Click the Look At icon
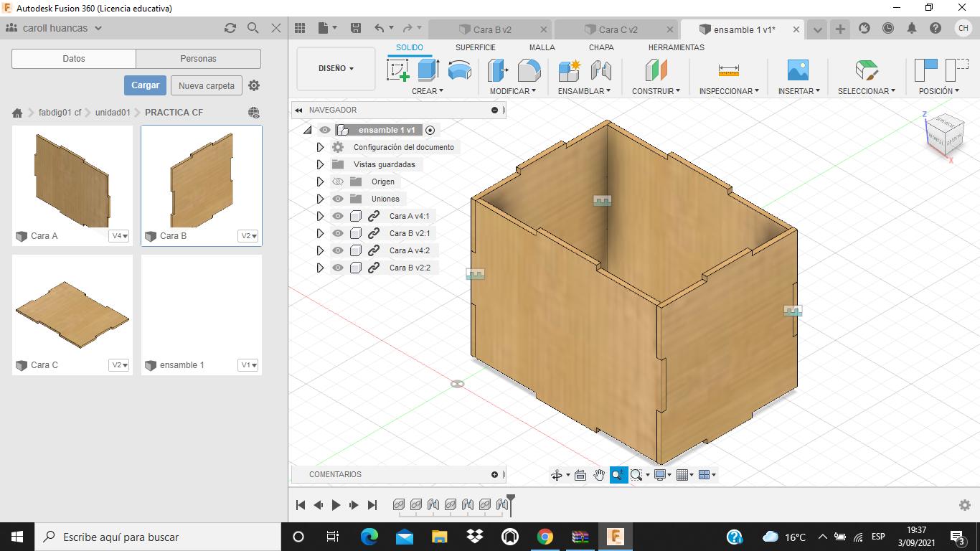This screenshot has height=551, width=980. point(580,475)
